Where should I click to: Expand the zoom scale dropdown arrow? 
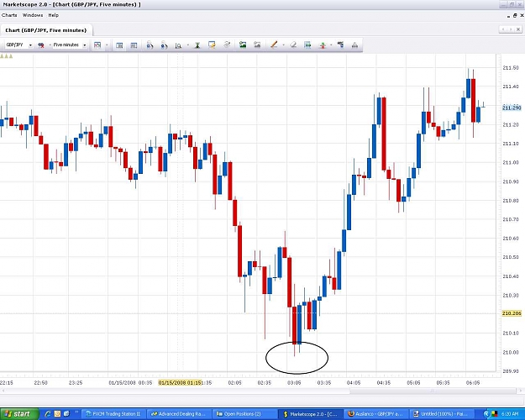click(x=187, y=45)
